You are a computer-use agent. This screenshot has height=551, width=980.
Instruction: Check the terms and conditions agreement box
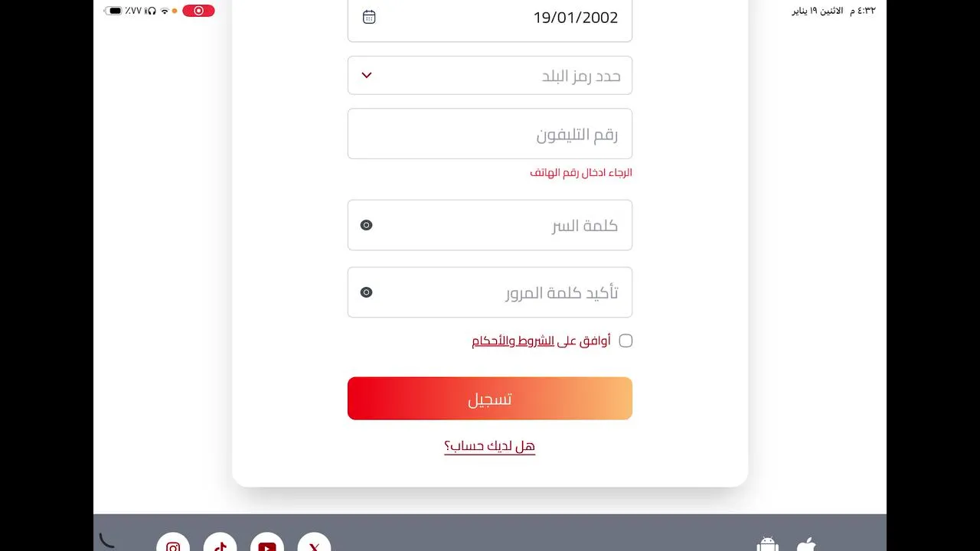pos(626,341)
